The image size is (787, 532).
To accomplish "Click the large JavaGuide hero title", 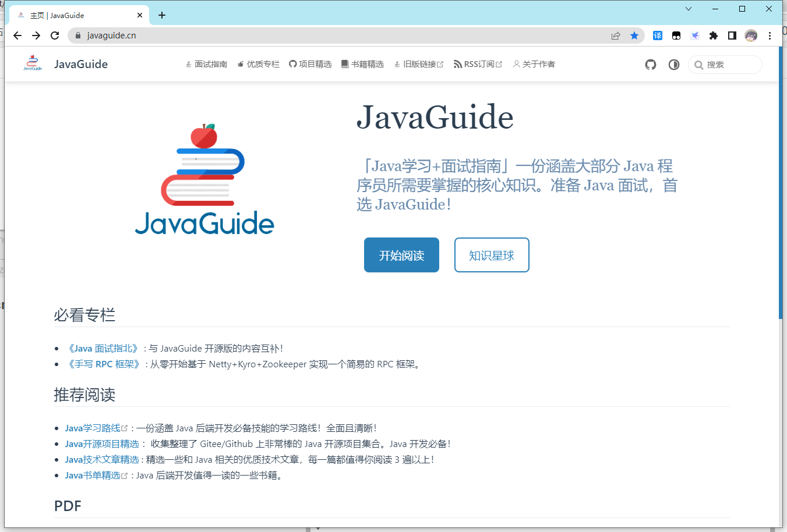I will [435, 117].
